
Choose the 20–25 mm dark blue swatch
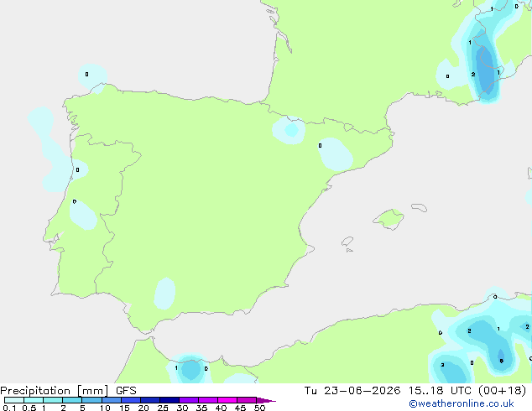pos(150,400)
